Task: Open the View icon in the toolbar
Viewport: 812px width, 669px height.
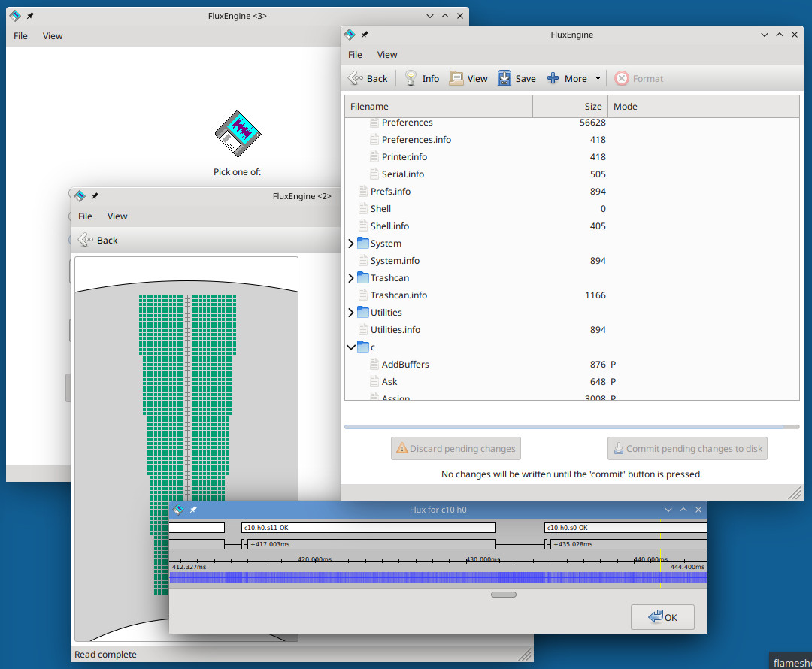Action: coord(457,77)
